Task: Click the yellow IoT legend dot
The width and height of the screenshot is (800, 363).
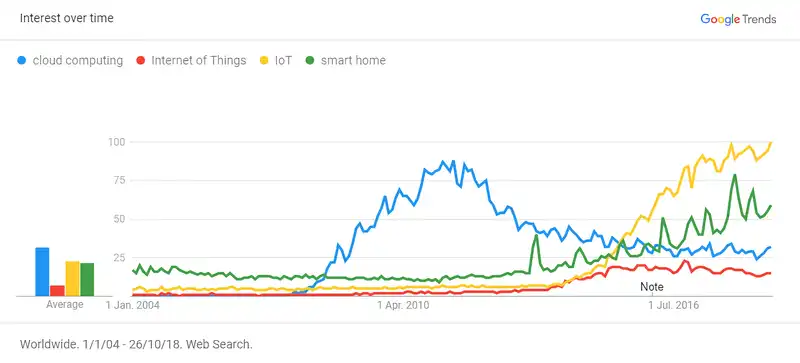Action: click(264, 61)
